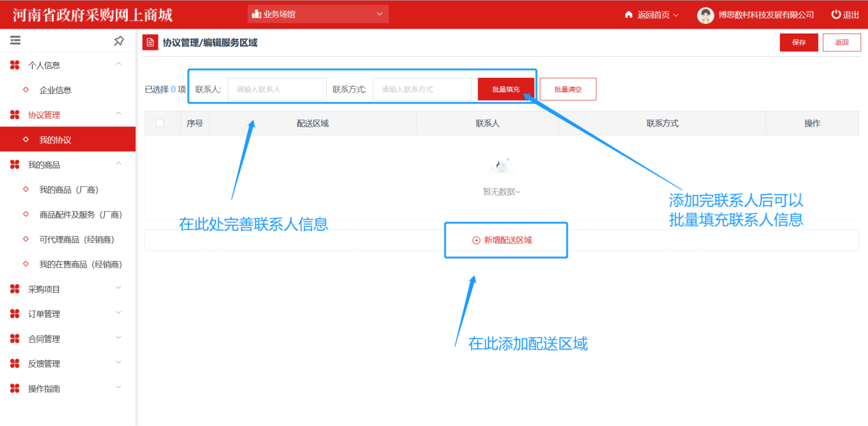Screen dimensions: 868x426
Task: Click the user avatar icon
Action: pos(705,14)
